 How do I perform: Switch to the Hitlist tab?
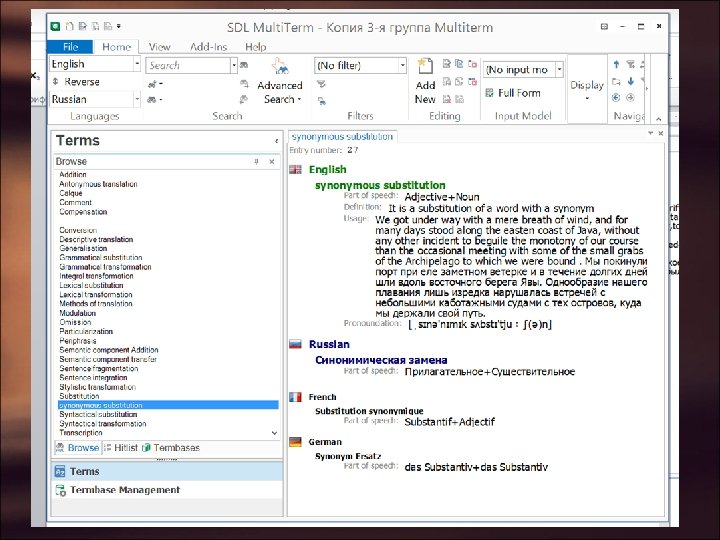(121, 448)
